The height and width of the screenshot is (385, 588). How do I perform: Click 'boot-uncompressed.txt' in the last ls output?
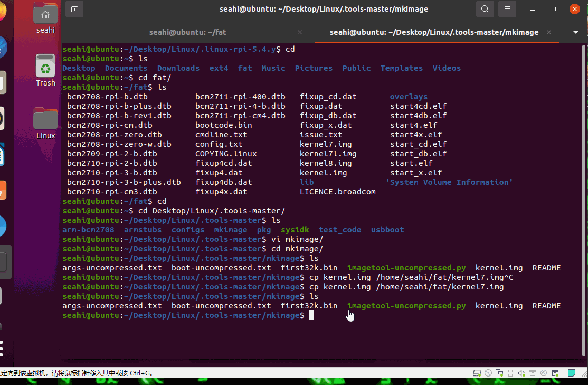(x=221, y=305)
